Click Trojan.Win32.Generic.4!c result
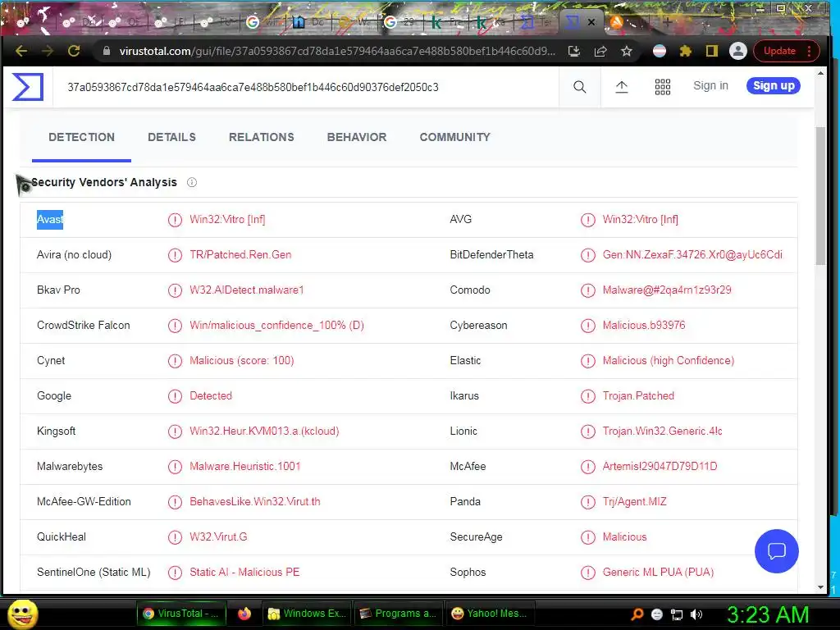840x630 pixels. pyautogui.click(x=662, y=431)
